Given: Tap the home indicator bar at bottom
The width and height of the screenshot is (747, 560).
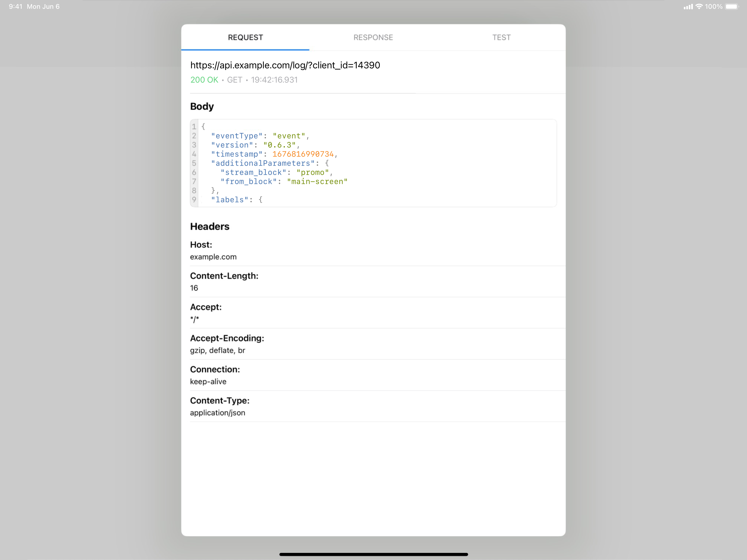Looking at the screenshot, I should 373,554.
